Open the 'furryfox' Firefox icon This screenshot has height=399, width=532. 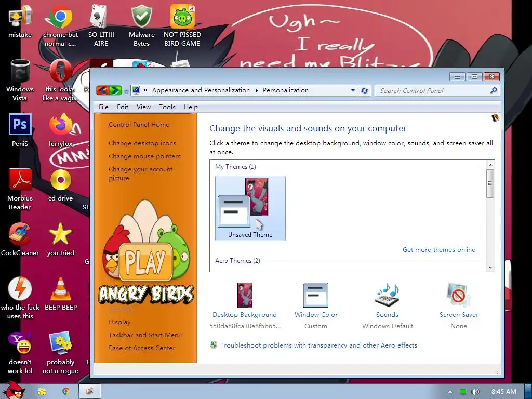click(60, 130)
